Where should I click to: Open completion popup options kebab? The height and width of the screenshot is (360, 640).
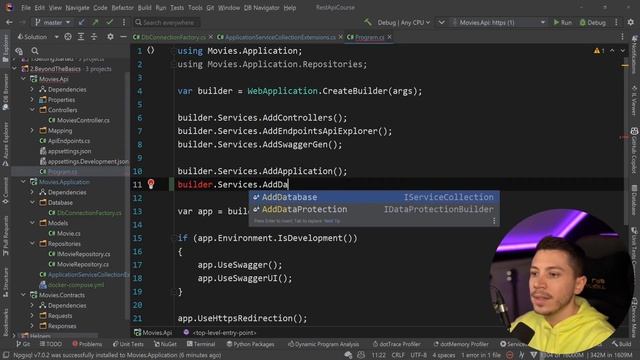[x=494, y=221]
